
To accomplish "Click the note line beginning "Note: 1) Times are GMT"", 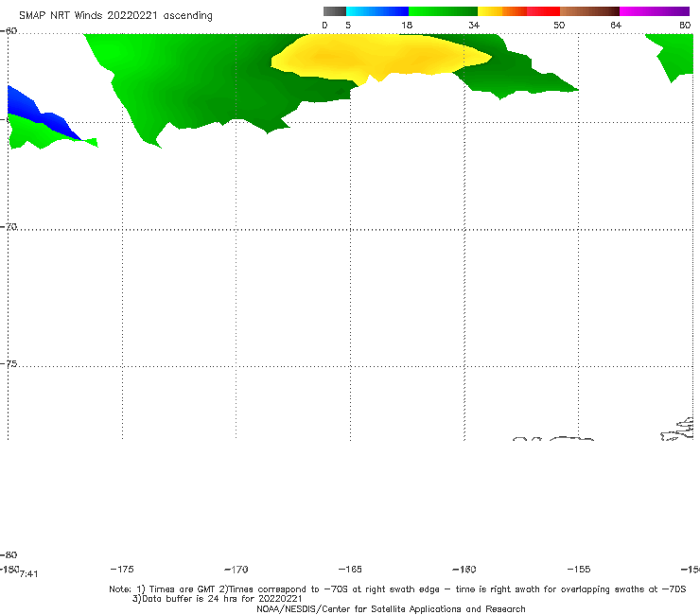I will pos(397,589).
